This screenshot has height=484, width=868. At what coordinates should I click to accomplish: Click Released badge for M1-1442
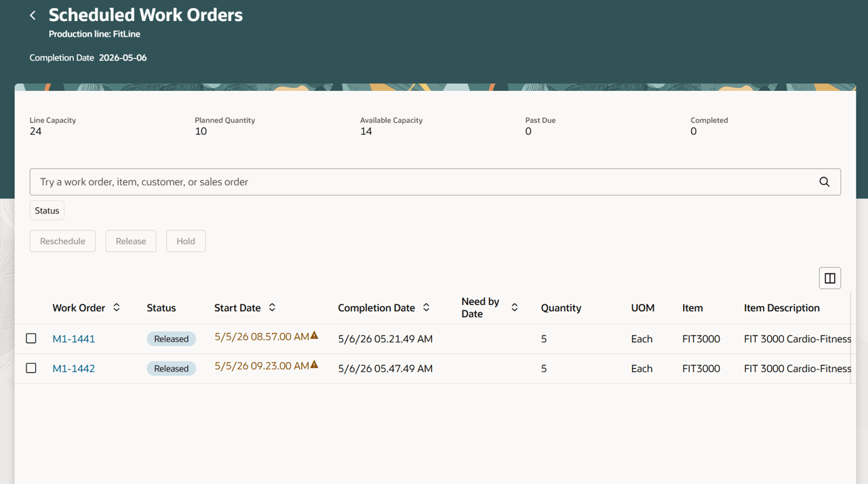tap(171, 369)
